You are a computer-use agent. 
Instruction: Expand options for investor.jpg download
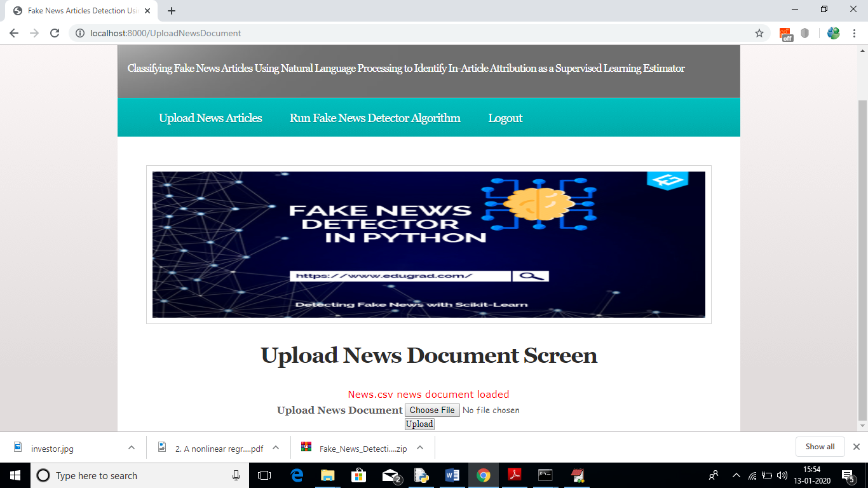pos(132,448)
